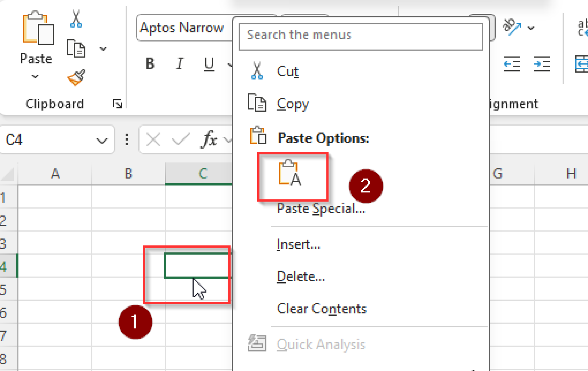This screenshot has width=588, height=371.
Task: Select the Decrease Indent icon
Action: (x=512, y=64)
